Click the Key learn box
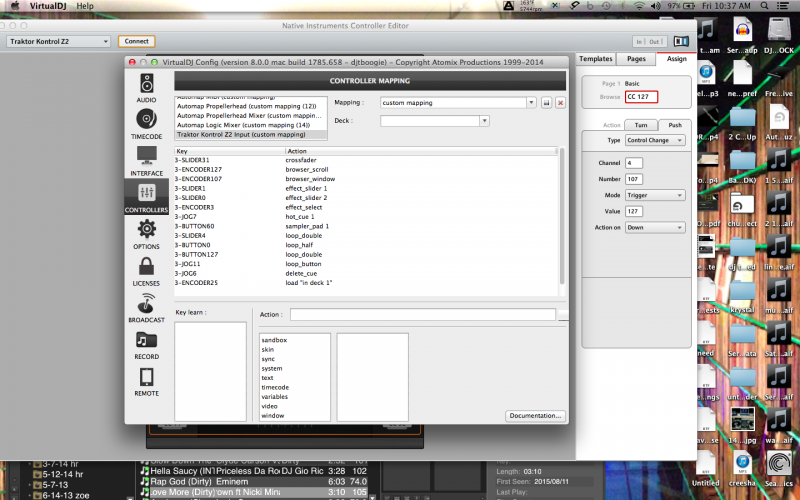Image resolution: width=800 pixels, height=500 pixels. 210,371
